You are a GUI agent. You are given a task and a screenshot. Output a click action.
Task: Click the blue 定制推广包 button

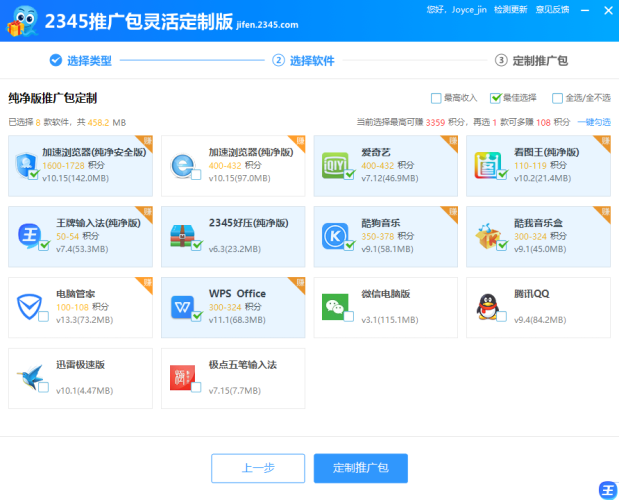click(x=360, y=468)
